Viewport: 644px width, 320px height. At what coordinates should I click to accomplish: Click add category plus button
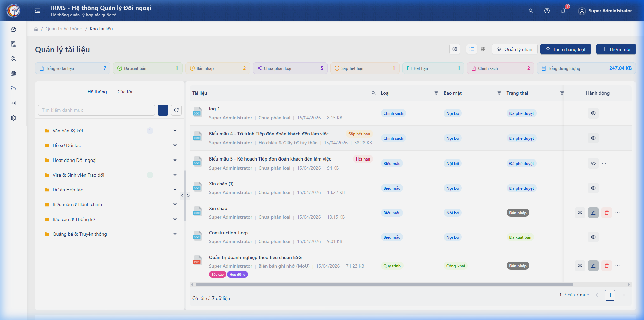(163, 110)
